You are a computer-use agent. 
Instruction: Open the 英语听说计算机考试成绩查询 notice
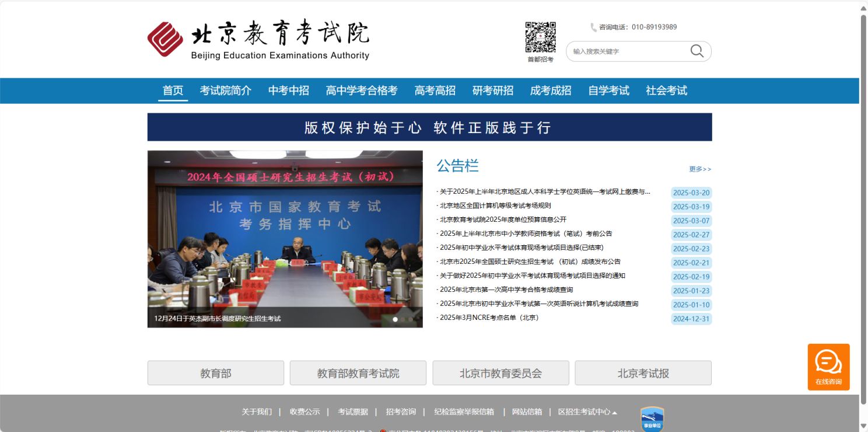pyautogui.click(x=539, y=304)
